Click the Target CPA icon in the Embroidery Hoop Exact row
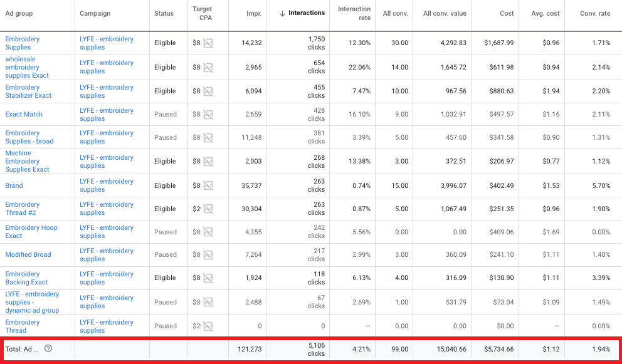Screen dimensions: 622x364 tap(208, 232)
